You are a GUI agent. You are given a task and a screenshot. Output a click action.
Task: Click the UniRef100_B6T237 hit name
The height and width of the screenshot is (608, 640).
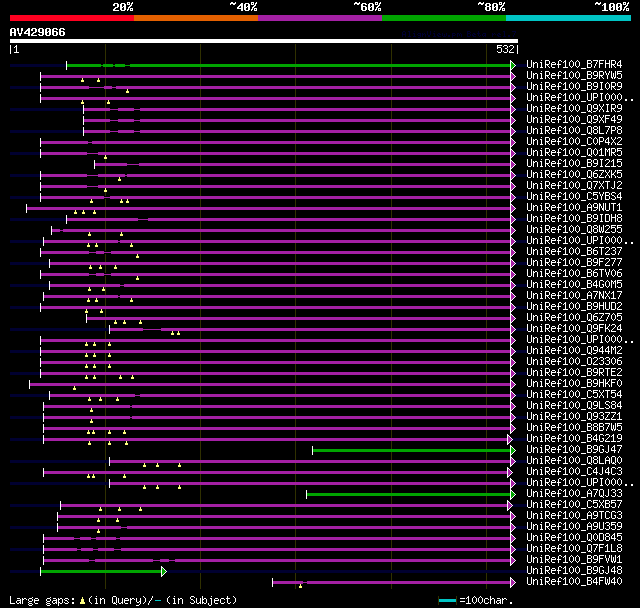574,252
